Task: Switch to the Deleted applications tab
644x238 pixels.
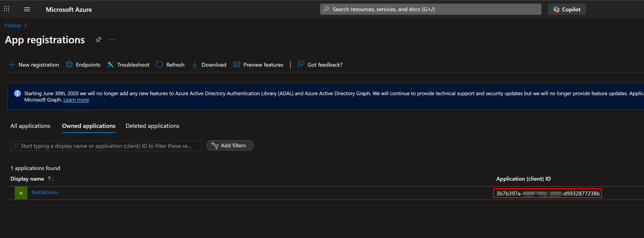Action: click(x=152, y=126)
